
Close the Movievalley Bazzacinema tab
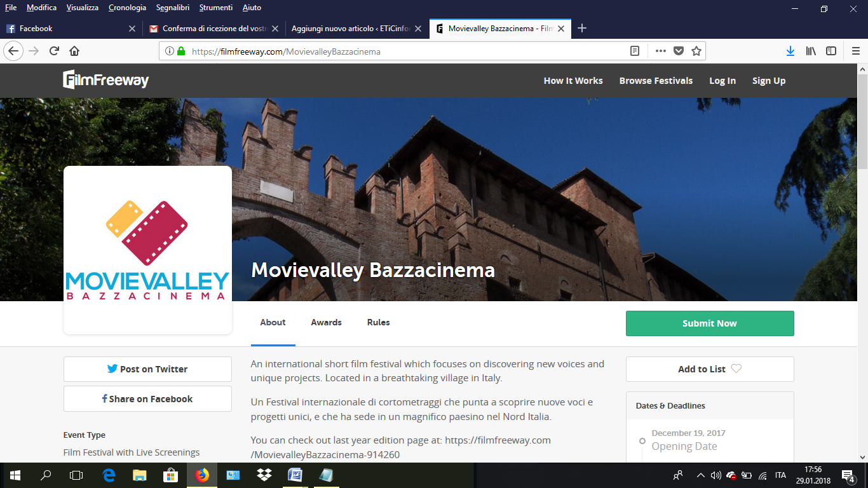pyautogui.click(x=561, y=29)
